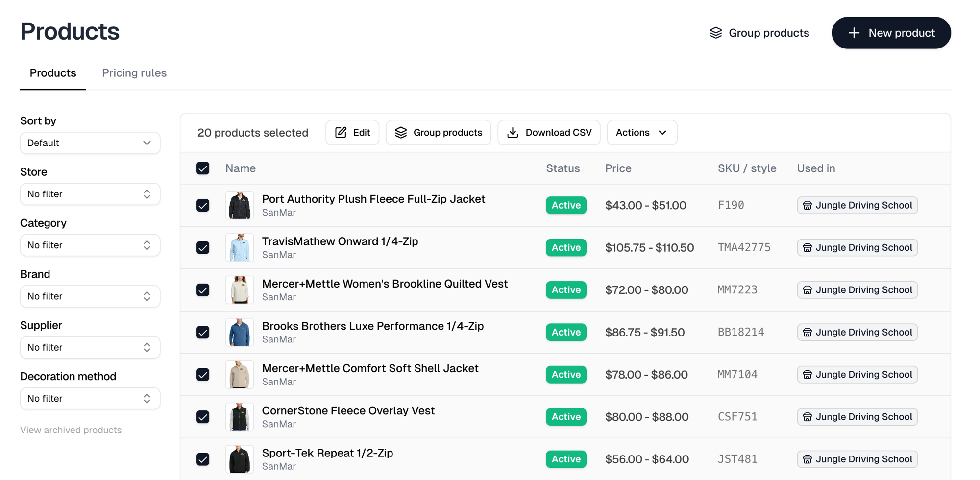Toggle the select-all checkbox in table header
The height and width of the screenshot is (480, 980).
coord(203,168)
